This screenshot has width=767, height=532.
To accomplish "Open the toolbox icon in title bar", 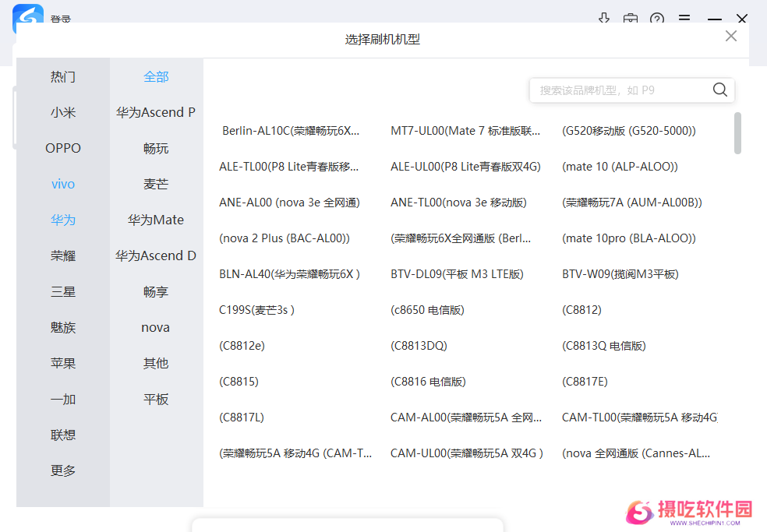I will pos(631,18).
